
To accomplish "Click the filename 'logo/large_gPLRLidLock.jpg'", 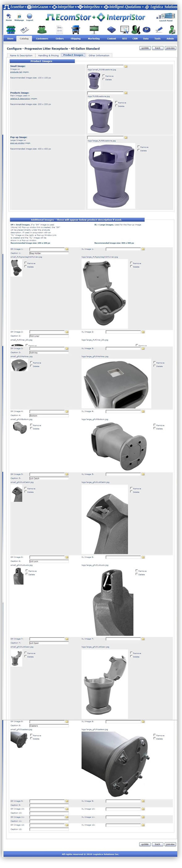I will click(95, 565).
